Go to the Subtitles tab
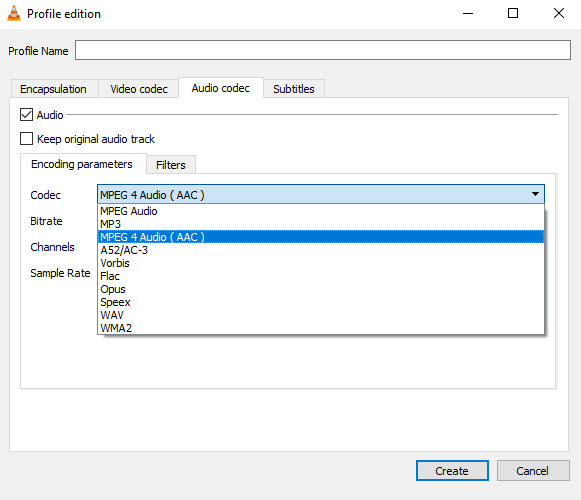 click(x=294, y=89)
